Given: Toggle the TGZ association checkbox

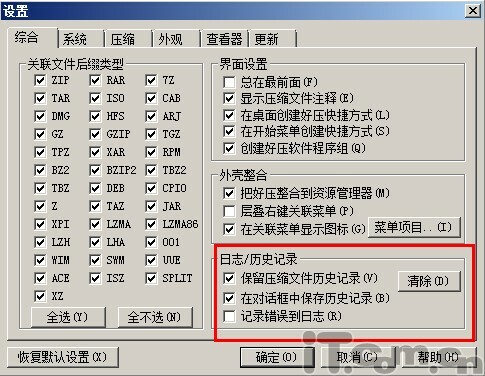Looking at the screenshot, I should click(x=151, y=134).
